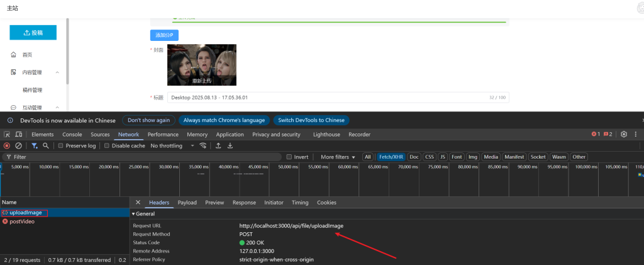This screenshot has height=265, width=644.
Task: Clear the network log
Action: [18, 146]
